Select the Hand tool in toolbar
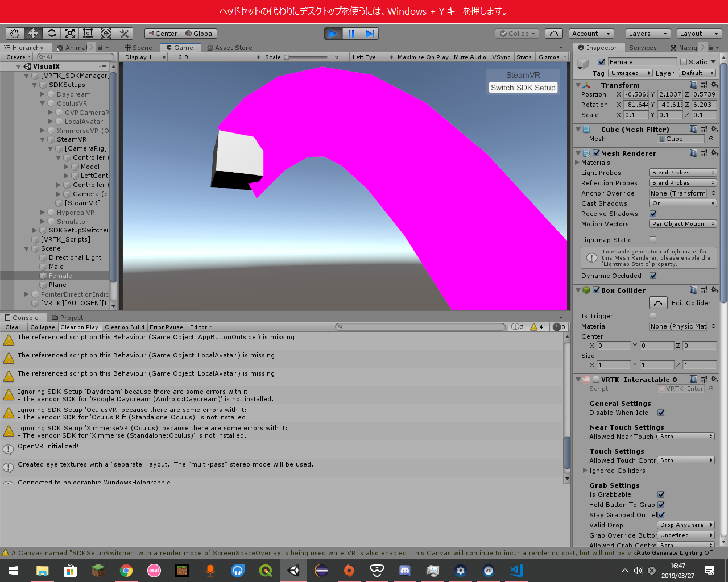The width and height of the screenshot is (728, 582). click(x=15, y=34)
